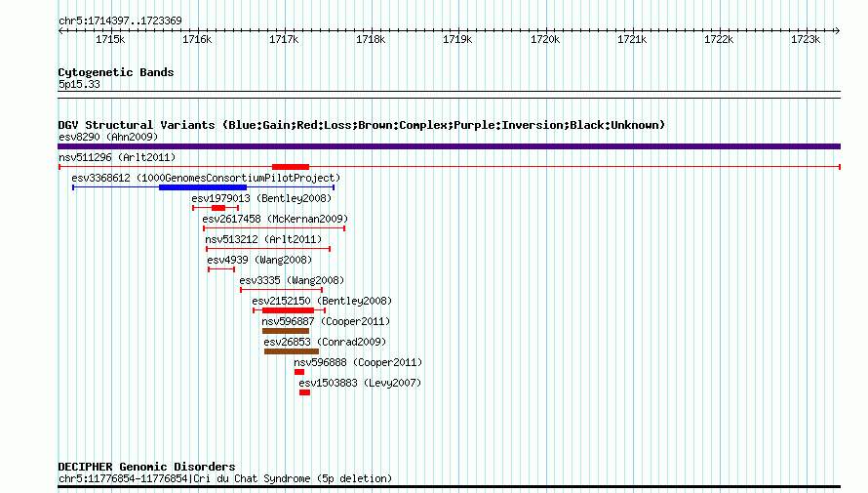The height and width of the screenshot is (493, 868).
Task: Click the 1721k ruler mark
Action: tap(632, 39)
